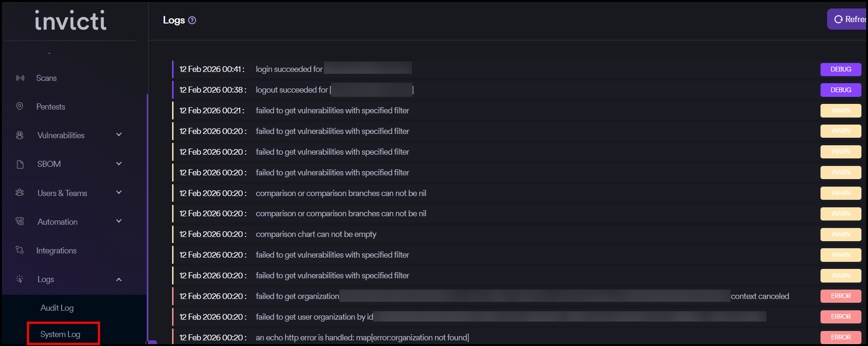The width and height of the screenshot is (868, 346).
Task: Click the Users & Teams people icon
Action: [20, 193]
